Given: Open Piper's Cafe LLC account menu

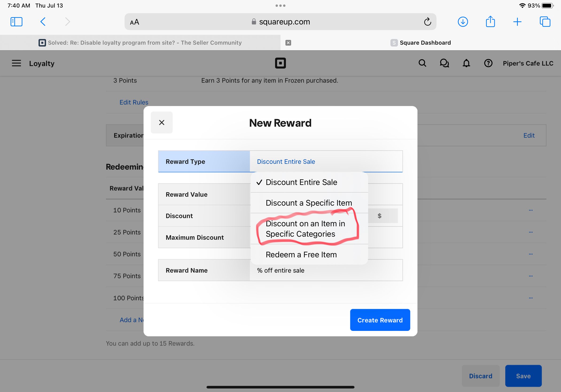Looking at the screenshot, I should tap(528, 63).
